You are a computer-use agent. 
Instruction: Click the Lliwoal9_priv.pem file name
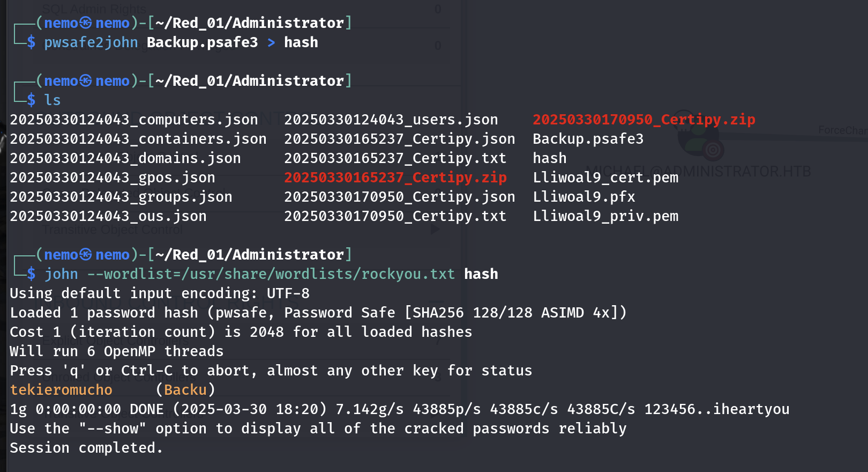point(605,216)
